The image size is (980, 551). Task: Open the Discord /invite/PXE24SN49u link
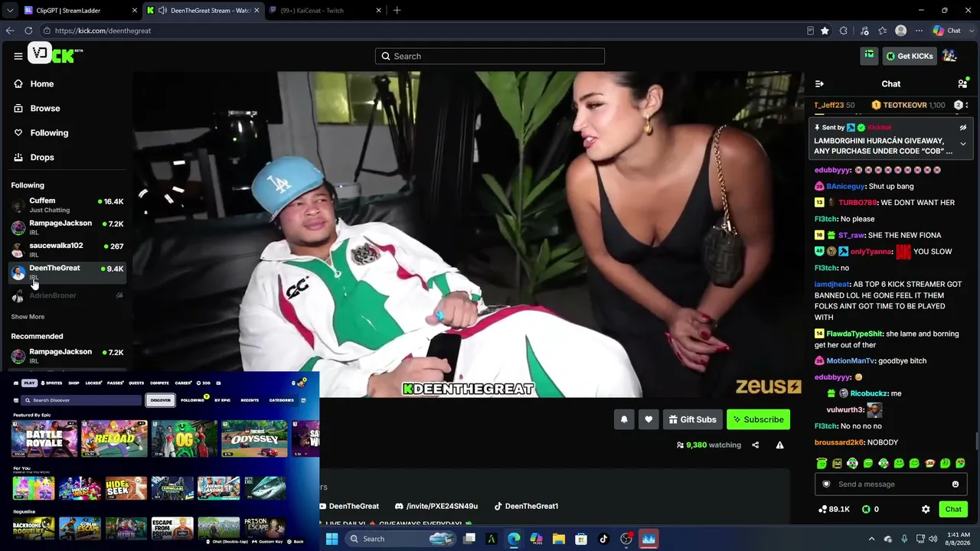tap(436, 506)
